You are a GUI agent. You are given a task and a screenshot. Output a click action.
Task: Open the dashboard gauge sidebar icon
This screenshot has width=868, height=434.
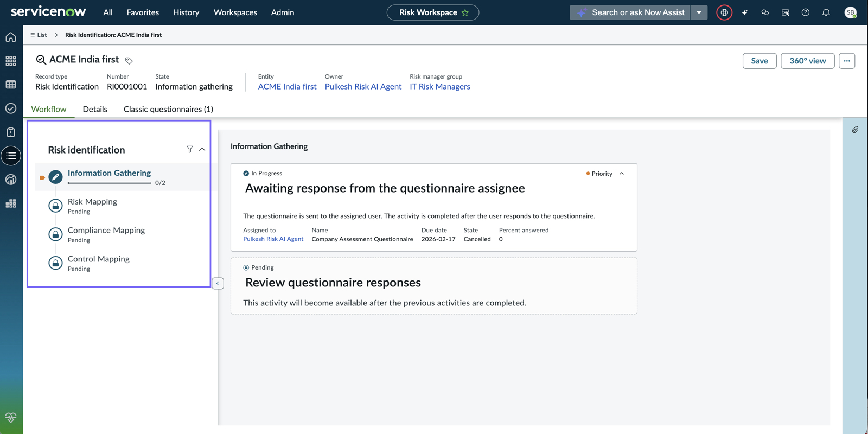[11, 180]
